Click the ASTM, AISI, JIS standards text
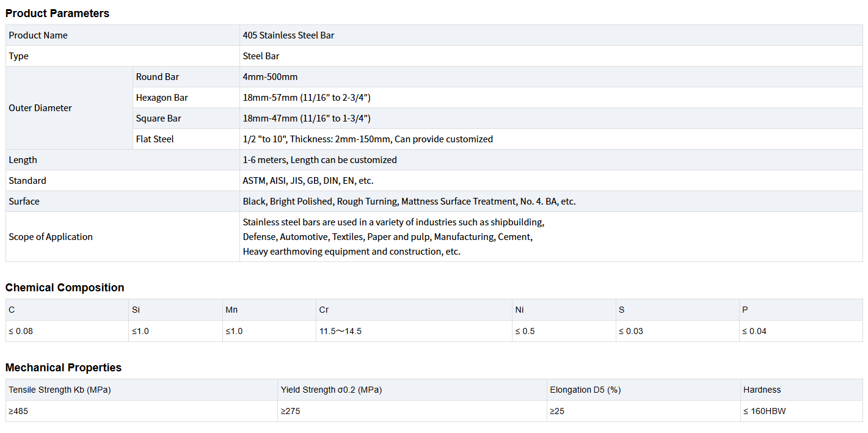This screenshot has height=433, width=868. 308,181
